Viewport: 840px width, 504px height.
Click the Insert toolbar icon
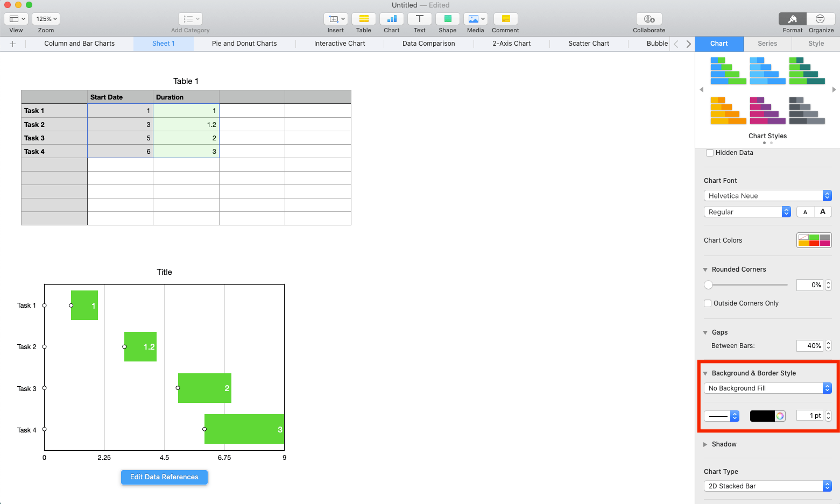point(335,19)
